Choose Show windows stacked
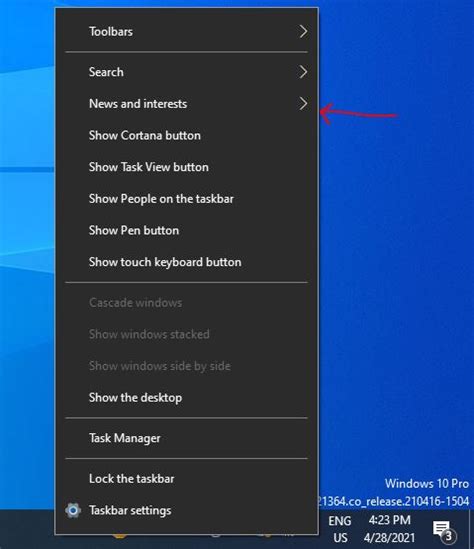 [186, 334]
